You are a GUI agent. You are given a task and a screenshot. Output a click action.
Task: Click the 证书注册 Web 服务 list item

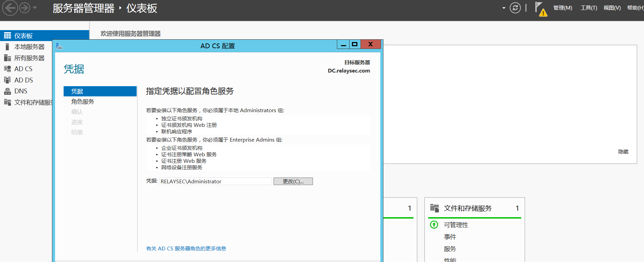(184, 161)
